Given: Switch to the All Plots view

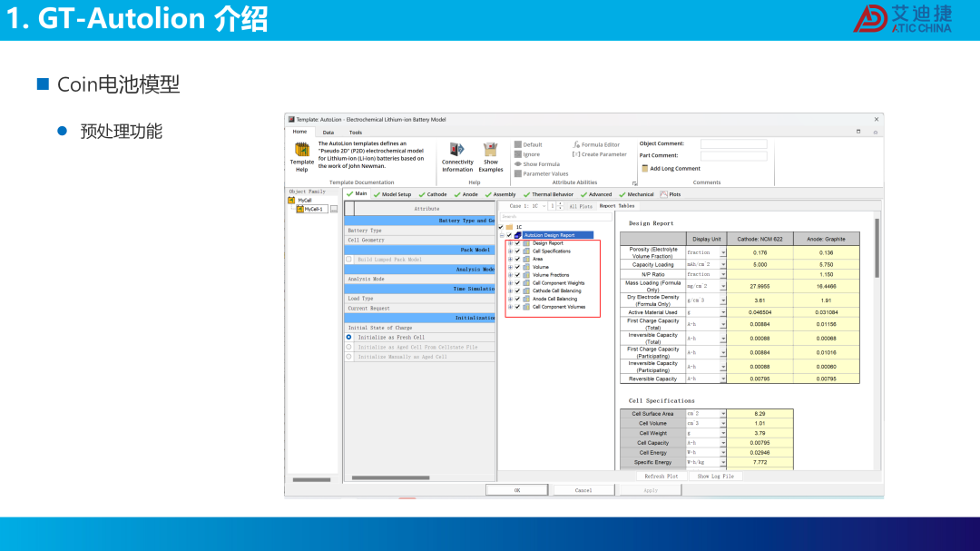Looking at the screenshot, I should click(581, 206).
